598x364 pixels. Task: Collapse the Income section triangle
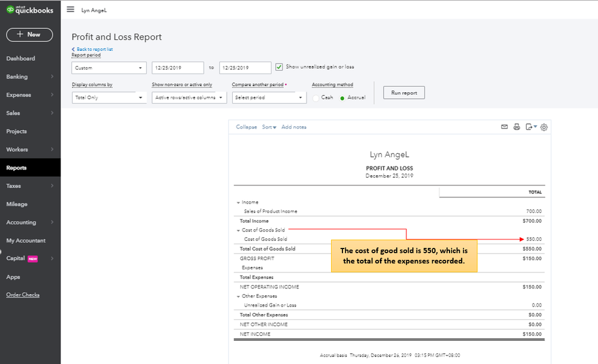click(238, 202)
